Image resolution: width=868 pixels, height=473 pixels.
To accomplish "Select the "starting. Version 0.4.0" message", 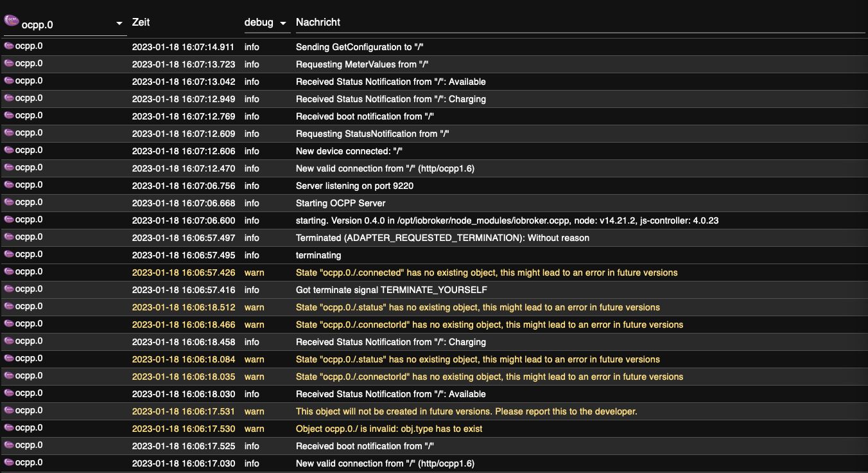I will (507, 220).
